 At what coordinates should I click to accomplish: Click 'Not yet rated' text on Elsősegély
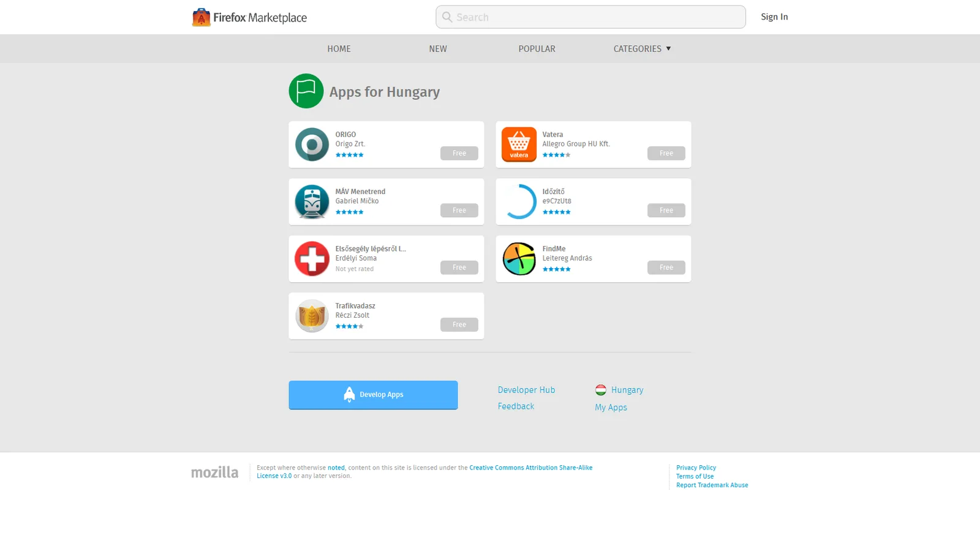click(354, 269)
